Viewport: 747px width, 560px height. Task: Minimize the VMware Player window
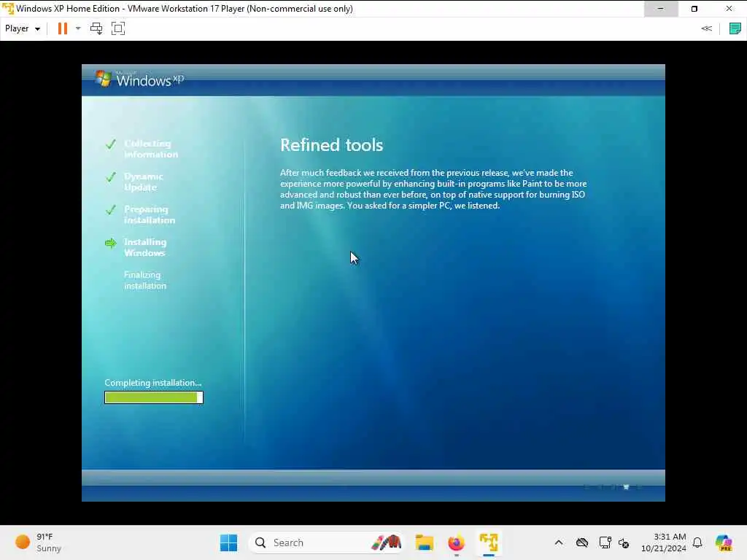[661, 9]
